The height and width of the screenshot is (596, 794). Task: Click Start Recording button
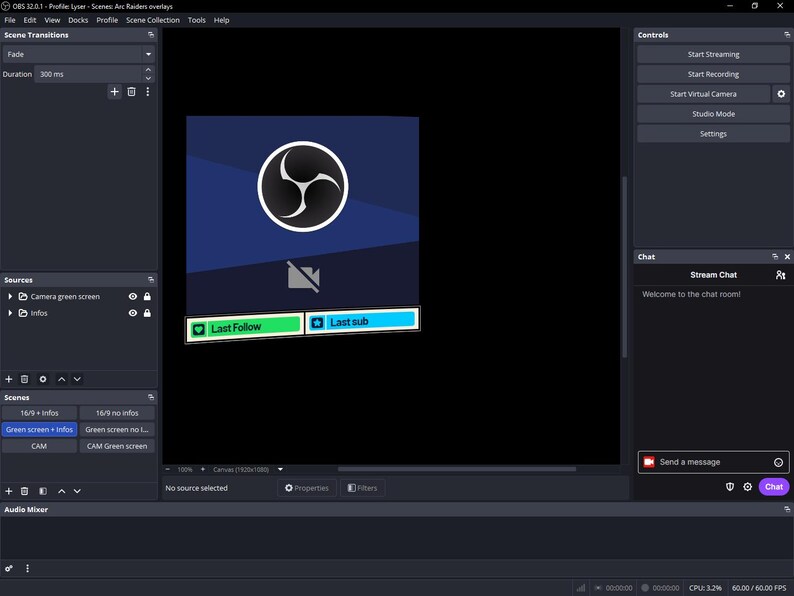pyautogui.click(x=713, y=74)
